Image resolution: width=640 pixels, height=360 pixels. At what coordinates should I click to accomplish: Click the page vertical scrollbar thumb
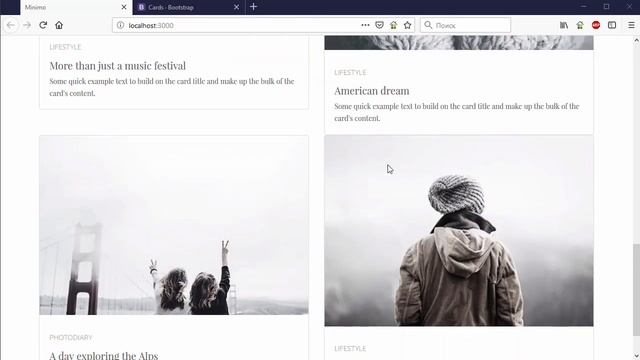[x=636, y=290]
